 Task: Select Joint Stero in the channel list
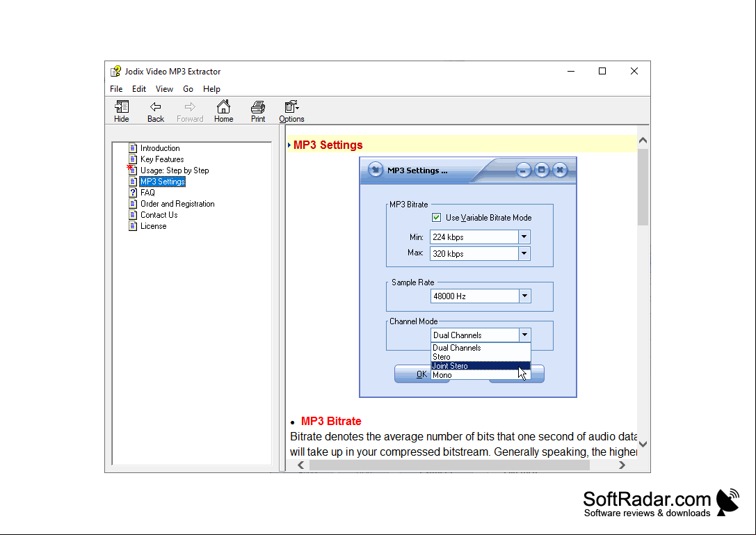481,366
